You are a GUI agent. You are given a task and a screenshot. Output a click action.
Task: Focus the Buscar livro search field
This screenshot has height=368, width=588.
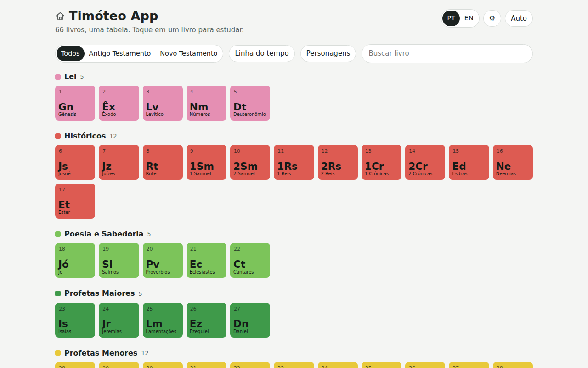pyautogui.click(x=447, y=53)
